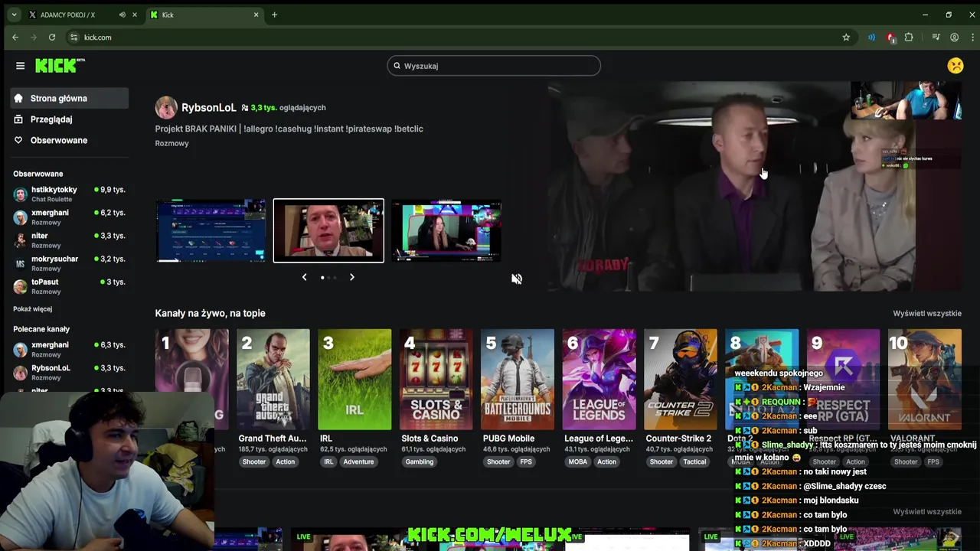Open browser profile icon
980x551 pixels.
coord(954,37)
